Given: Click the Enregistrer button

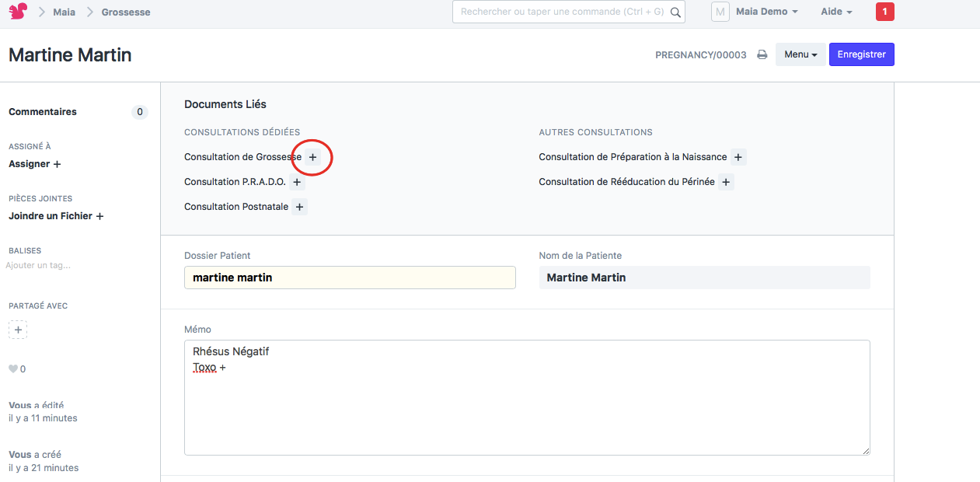Looking at the screenshot, I should point(861,54).
